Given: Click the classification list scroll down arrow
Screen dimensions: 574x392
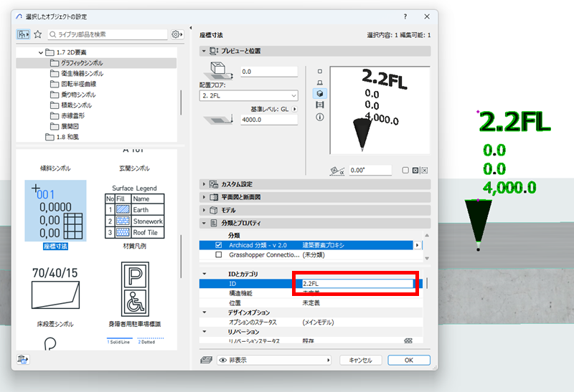Looking at the screenshot, I should click(427, 258).
